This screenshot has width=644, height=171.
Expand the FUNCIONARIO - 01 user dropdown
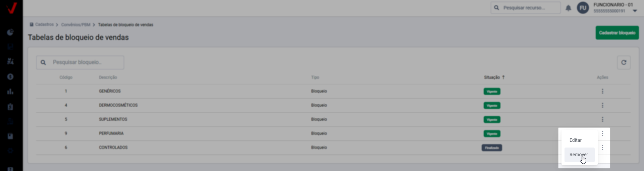click(635, 11)
